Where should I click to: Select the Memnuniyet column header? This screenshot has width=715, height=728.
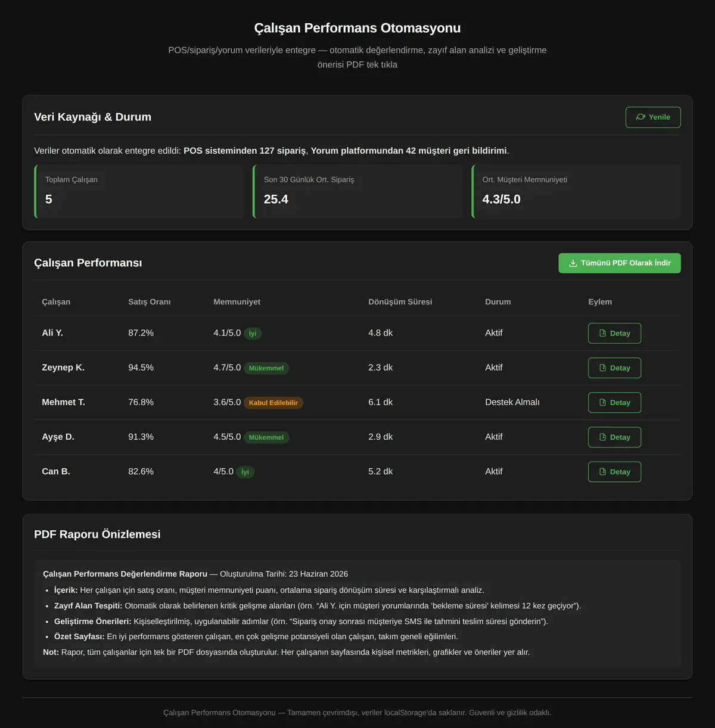[237, 302]
